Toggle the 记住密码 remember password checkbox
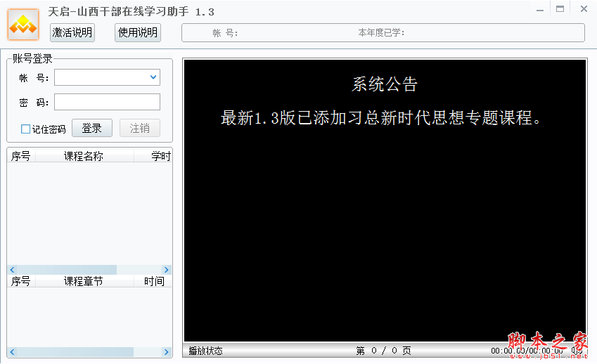This screenshot has height=364, width=597. tap(25, 129)
